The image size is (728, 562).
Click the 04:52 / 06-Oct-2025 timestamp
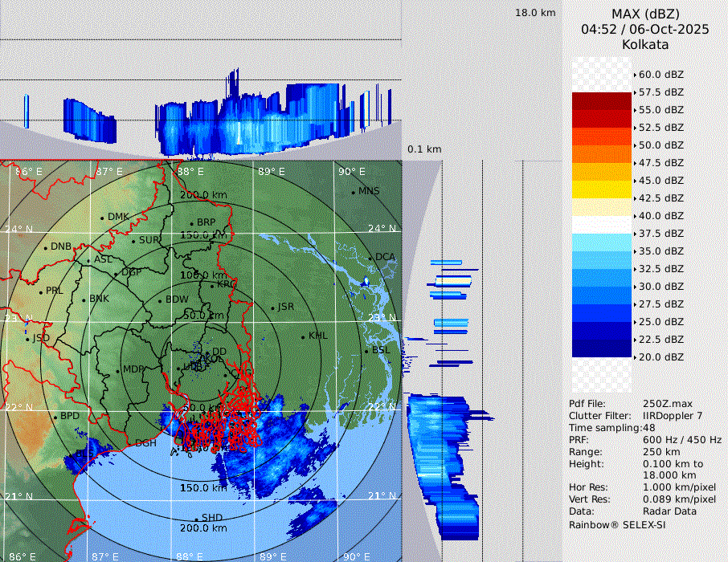(x=645, y=29)
